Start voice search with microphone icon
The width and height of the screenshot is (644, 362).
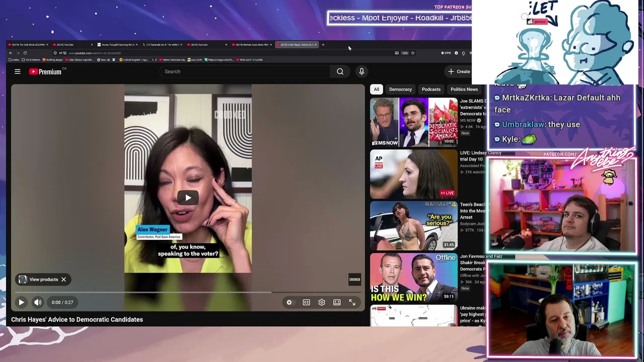point(361,71)
